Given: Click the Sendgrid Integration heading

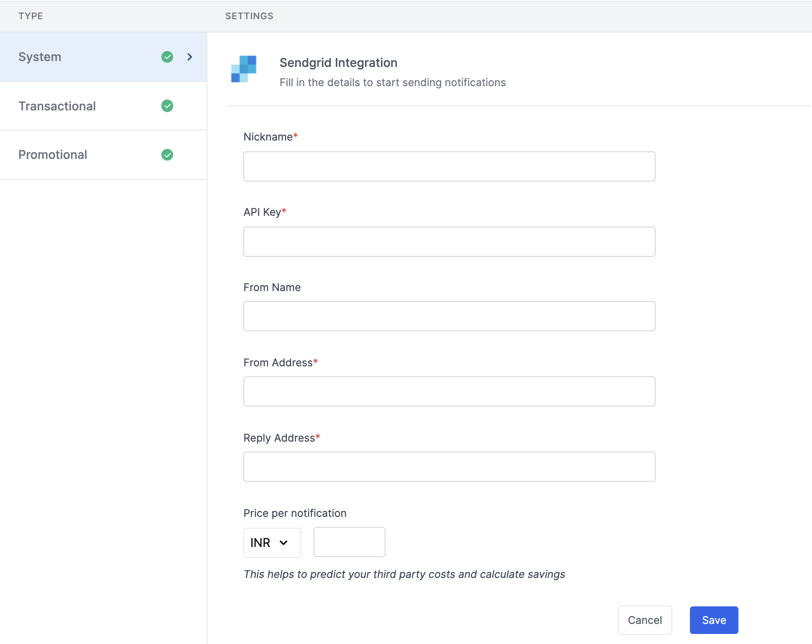Looking at the screenshot, I should coord(338,63).
